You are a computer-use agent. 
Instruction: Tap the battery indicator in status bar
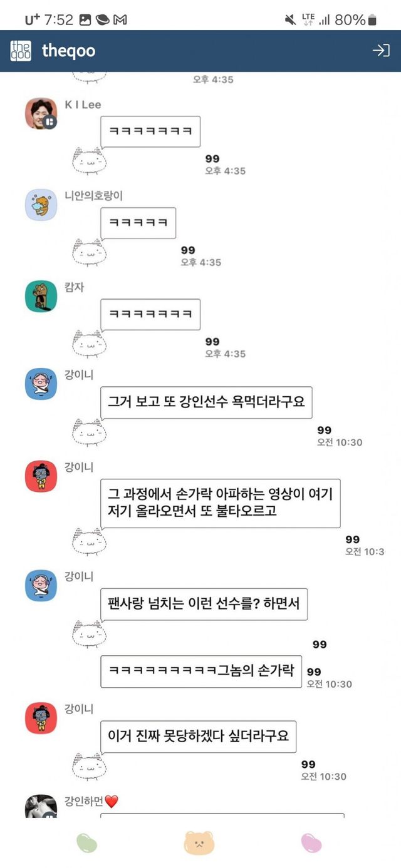point(372,20)
